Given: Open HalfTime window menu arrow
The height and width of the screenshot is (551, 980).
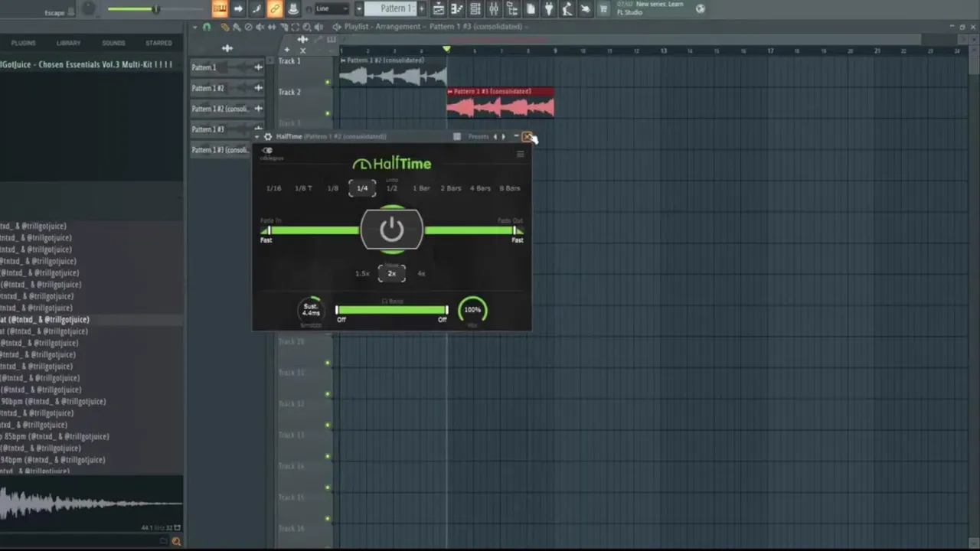Looking at the screenshot, I should click(x=257, y=137).
